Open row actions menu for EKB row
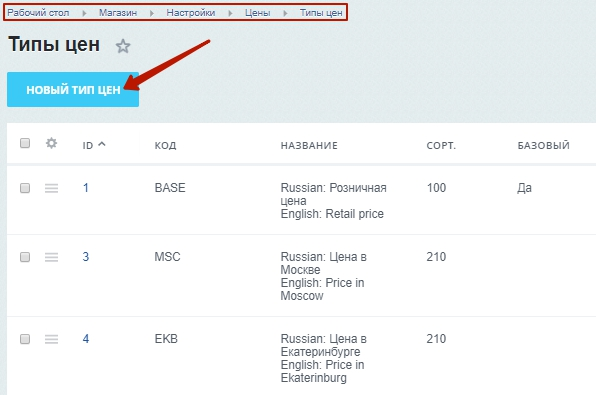 point(51,339)
